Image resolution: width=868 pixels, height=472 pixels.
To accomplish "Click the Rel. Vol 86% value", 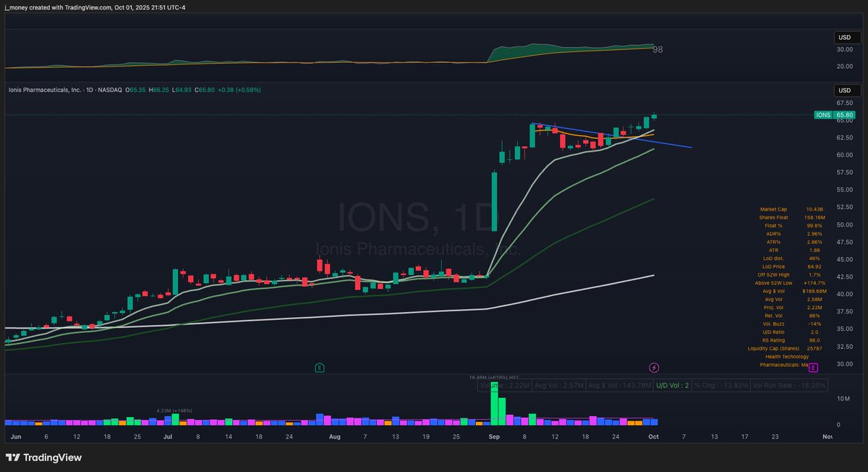I will [814, 316].
